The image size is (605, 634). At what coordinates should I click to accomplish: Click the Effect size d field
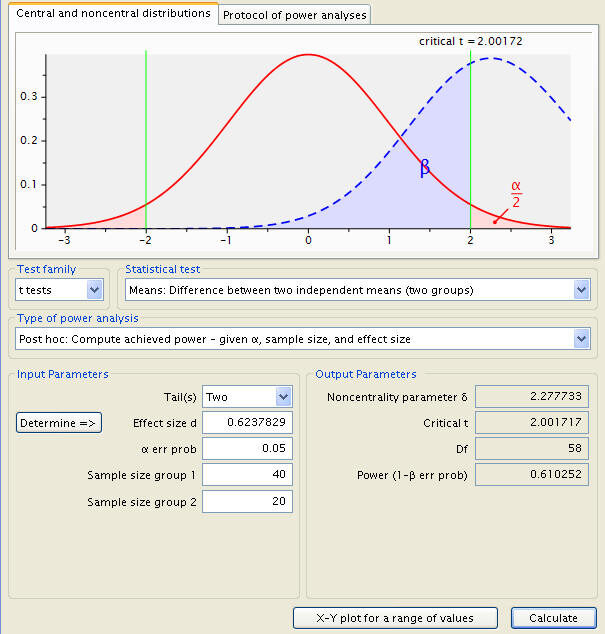tap(248, 422)
